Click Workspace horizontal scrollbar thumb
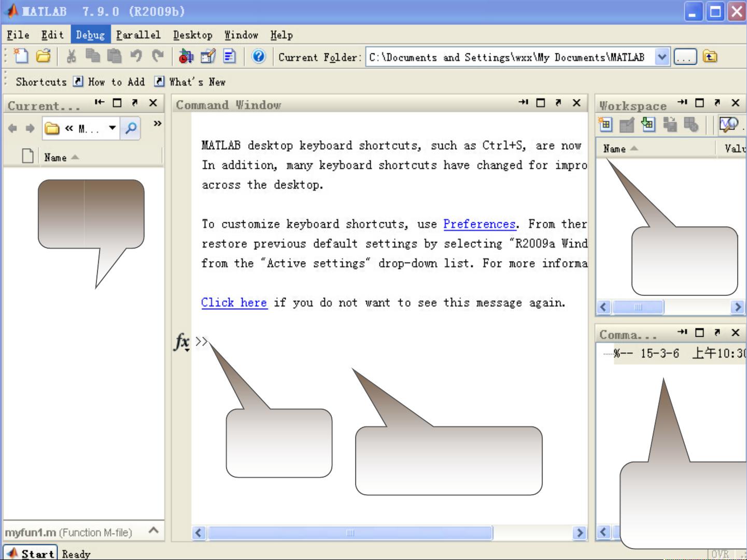The width and height of the screenshot is (747, 560). [638, 307]
